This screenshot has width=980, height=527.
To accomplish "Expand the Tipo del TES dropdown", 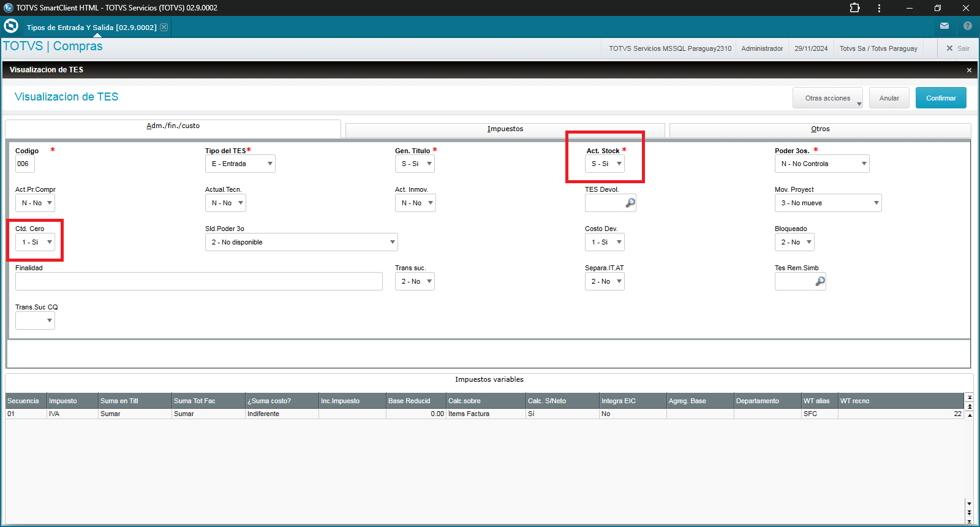I will pos(240,164).
